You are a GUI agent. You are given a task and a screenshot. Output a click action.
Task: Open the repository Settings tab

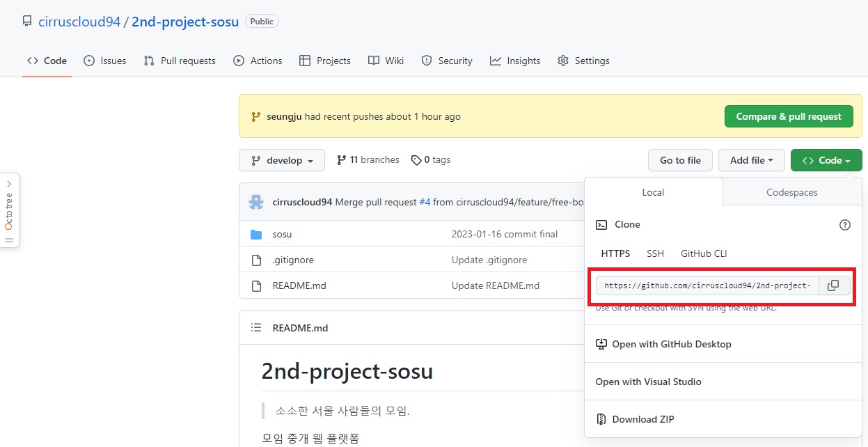click(x=583, y=61)
